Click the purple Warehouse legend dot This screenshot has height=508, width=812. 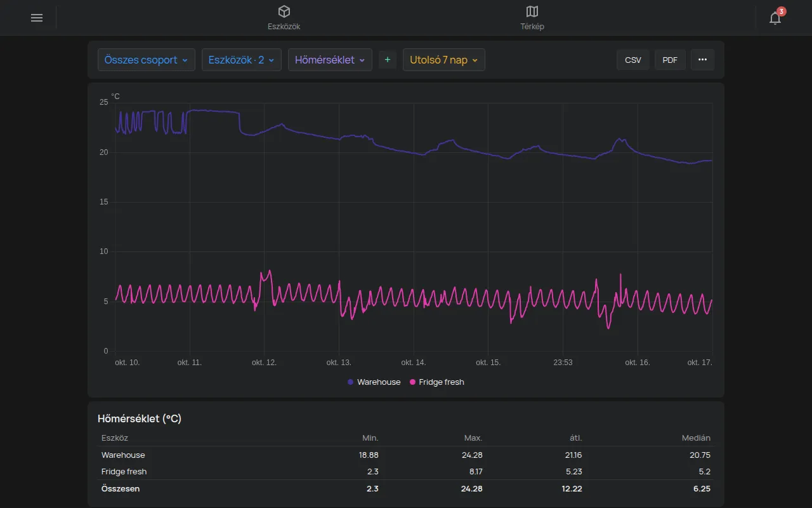[x=350, y=382]
